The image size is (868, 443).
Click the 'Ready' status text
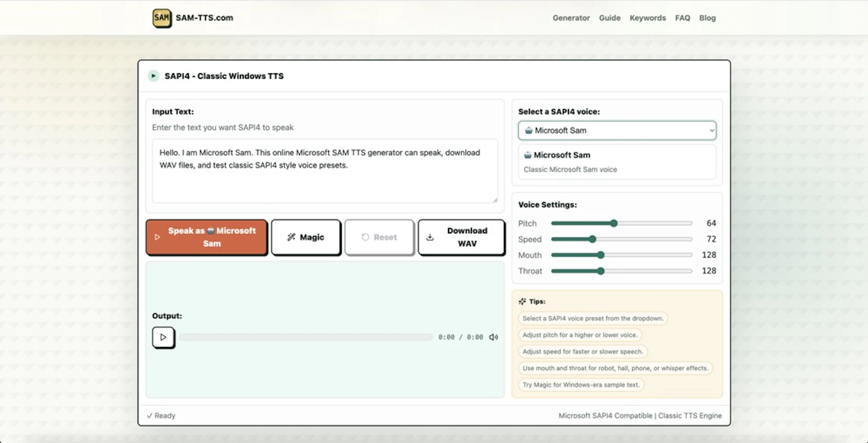coord(165,416)
